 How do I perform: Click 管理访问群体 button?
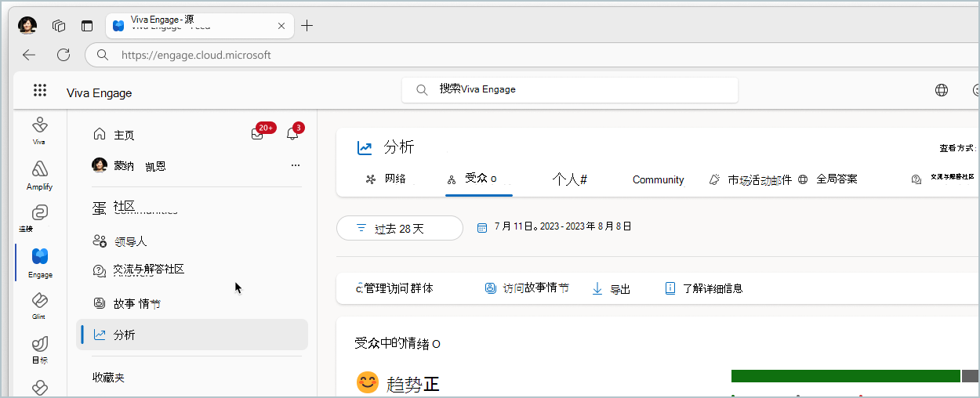[x=394, y=288]
